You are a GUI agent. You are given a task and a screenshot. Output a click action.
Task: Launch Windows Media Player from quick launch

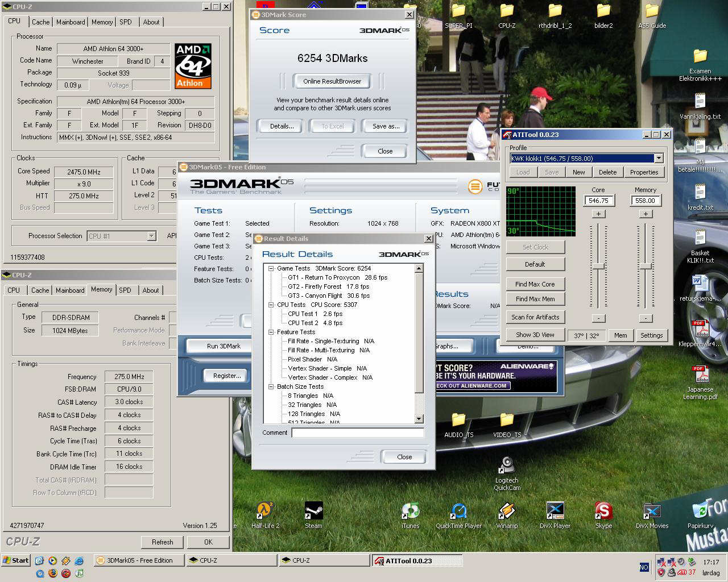53,561
